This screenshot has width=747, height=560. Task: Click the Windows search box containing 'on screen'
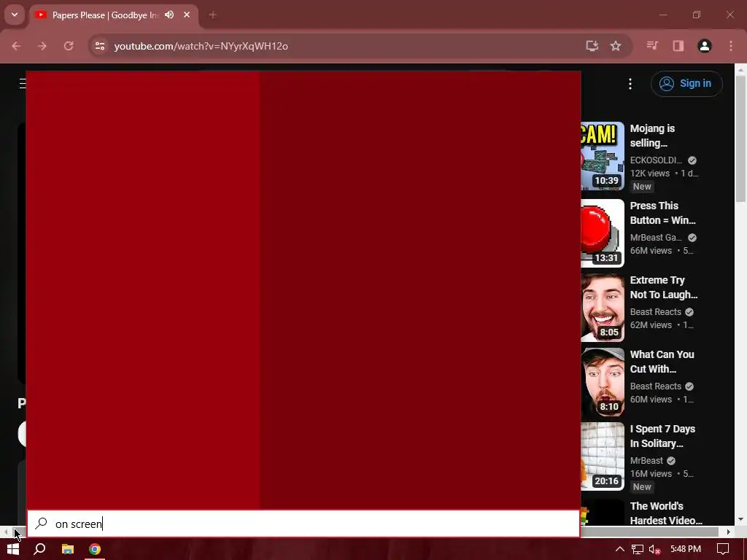[x=303, y=524]
